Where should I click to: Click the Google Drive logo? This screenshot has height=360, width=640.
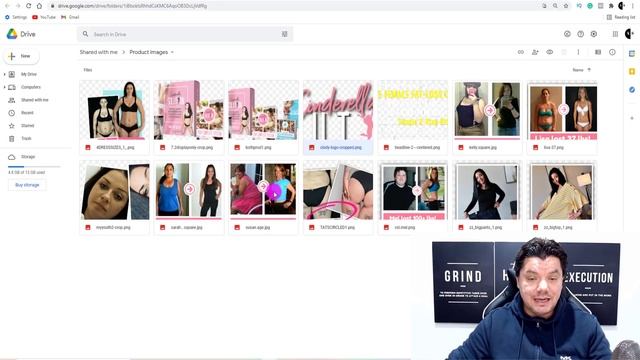pyautogui.click(x=12, y=34)
